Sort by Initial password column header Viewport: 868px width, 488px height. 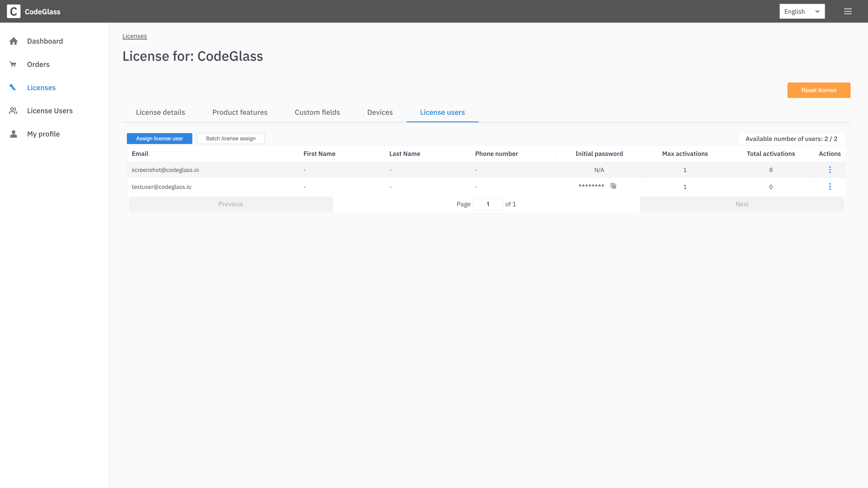click(599, 154)
